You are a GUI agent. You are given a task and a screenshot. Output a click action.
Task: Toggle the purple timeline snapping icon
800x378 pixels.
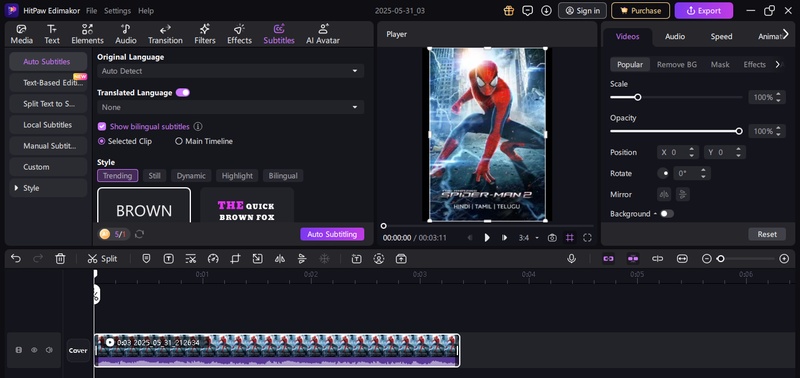tap(633, 259)
